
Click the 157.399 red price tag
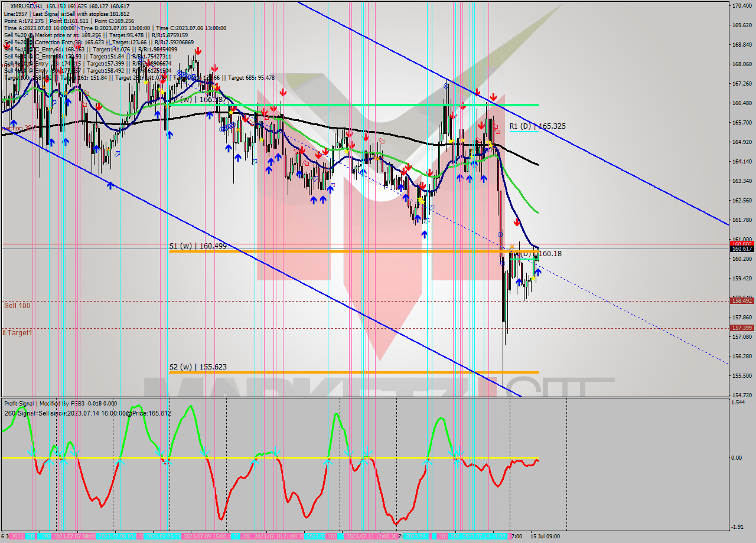coord(742,328)
